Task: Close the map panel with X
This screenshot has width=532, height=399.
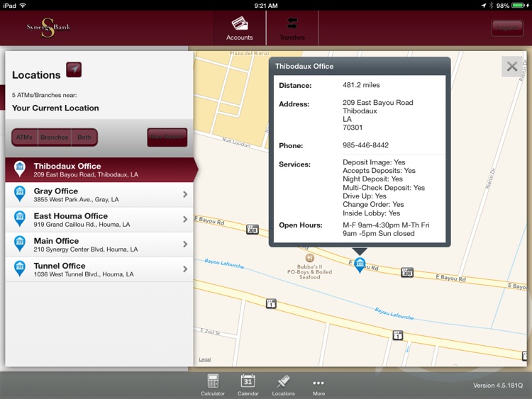Action: 512,67
